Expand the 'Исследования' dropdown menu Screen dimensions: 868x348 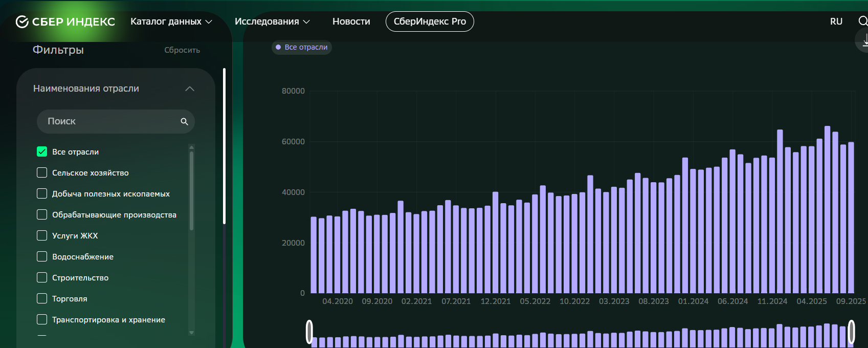click(x=272, y=21)
